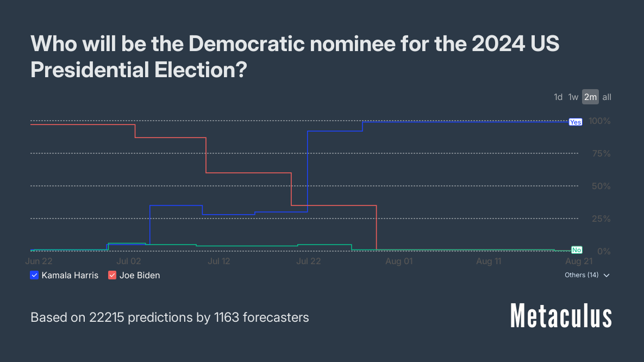Switch to the 1d time range

[558, 97]
